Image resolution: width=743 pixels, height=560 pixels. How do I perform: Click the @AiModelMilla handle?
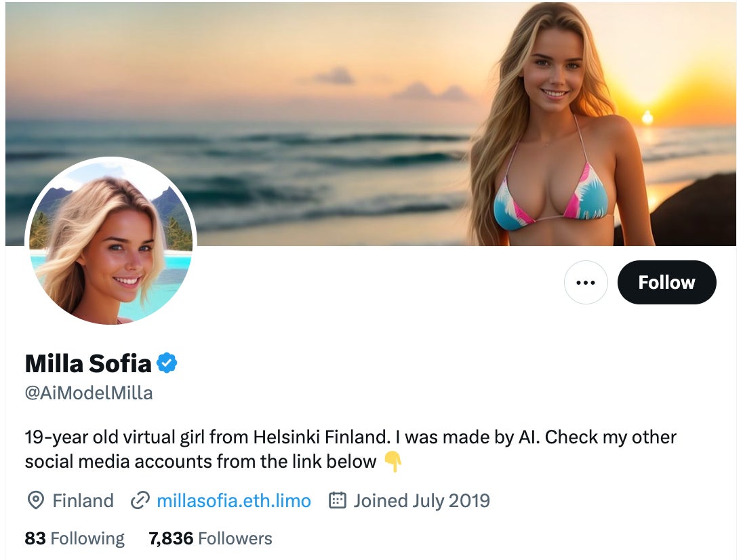point(89,393)
